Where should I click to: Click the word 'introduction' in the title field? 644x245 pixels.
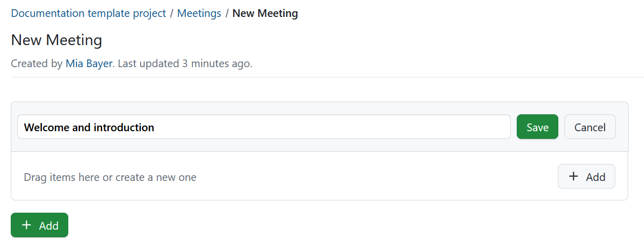coord(124,128)
